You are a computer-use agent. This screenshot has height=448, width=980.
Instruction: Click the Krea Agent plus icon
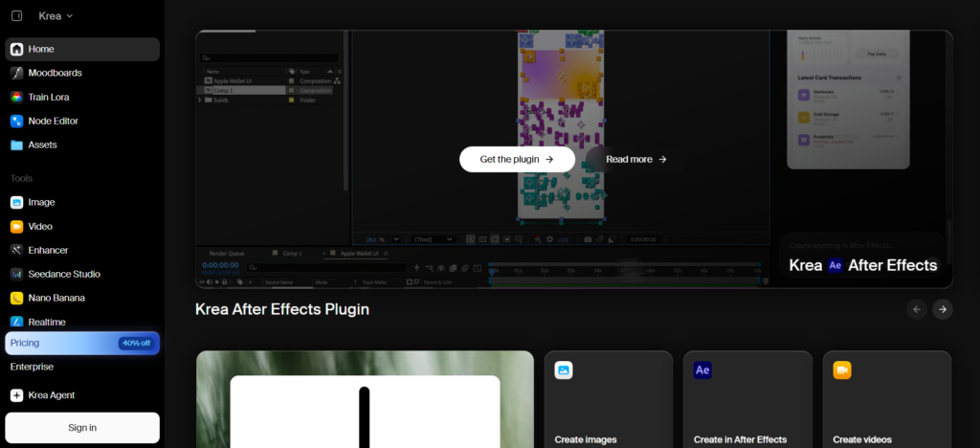pos(17,395)
